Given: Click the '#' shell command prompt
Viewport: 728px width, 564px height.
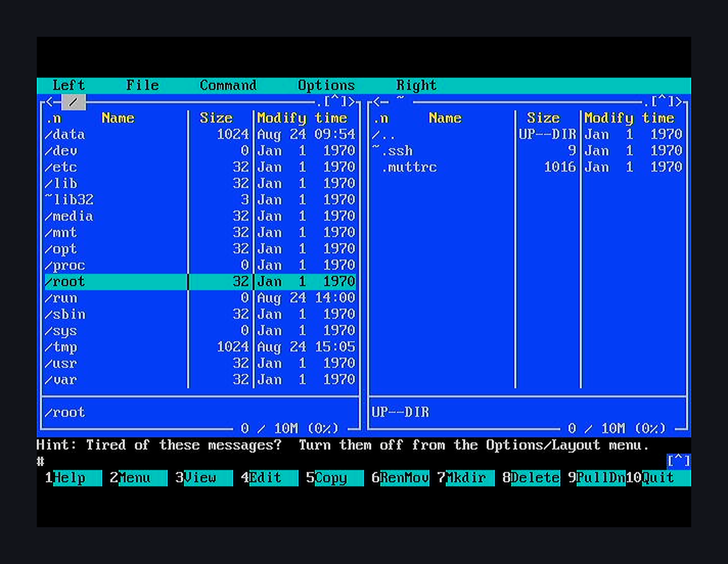Looking at the screenshot, I should coord(41,461).
